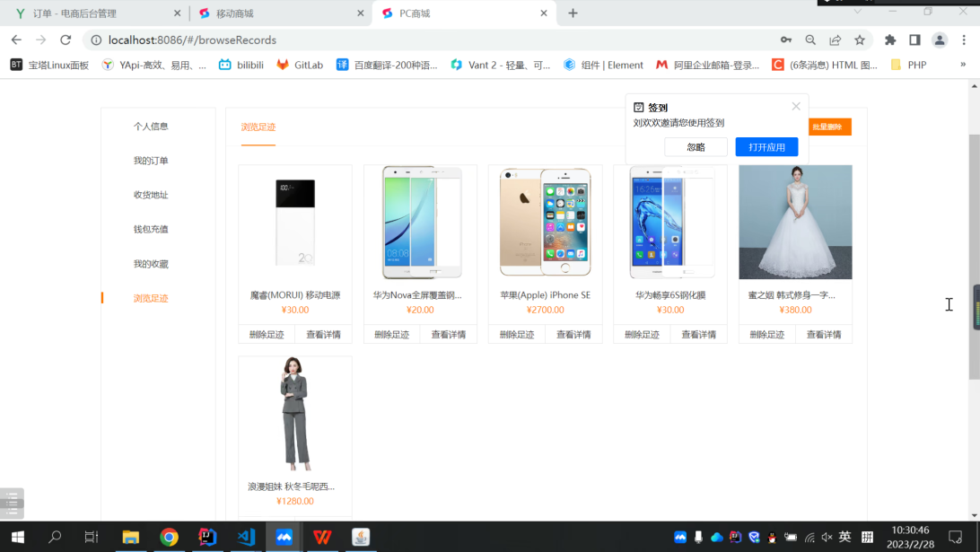The width and height of the screenshot is (980, 552).
Task: Open the 百度翻译 bookmark
Action: coord(387,65)
